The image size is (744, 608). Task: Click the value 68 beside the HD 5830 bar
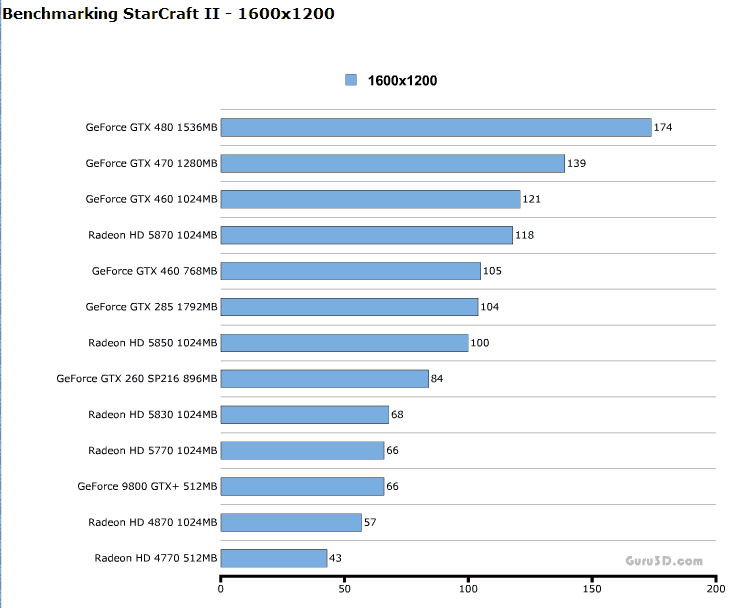click(x=397, y=414)
